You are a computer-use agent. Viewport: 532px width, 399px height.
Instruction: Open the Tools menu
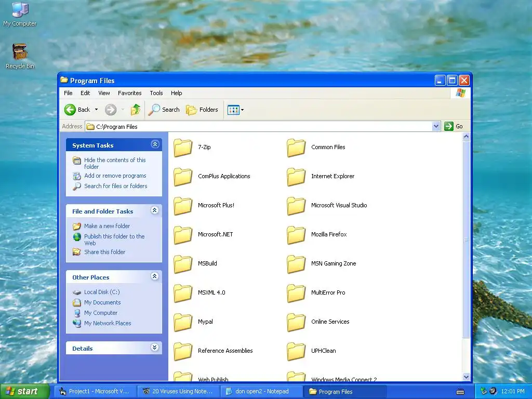156,93
